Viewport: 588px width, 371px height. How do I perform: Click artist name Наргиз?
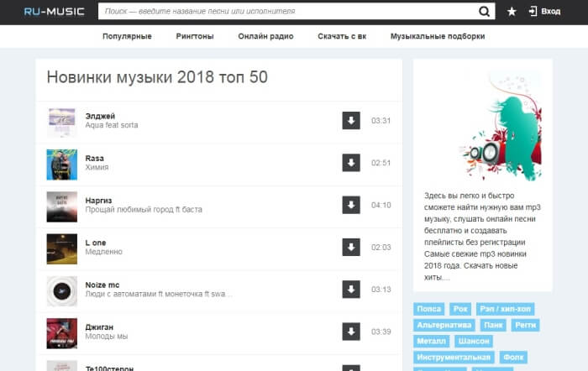98,201
